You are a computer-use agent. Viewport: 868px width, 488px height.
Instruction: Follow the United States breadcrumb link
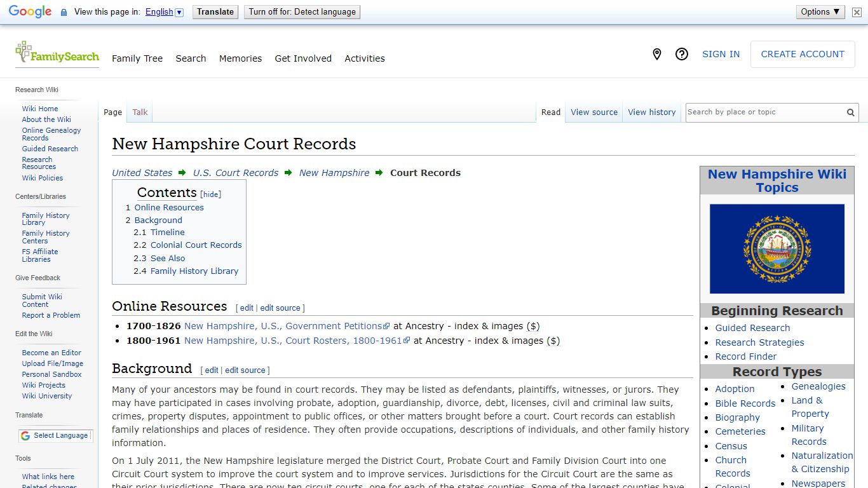click(142, 173)
